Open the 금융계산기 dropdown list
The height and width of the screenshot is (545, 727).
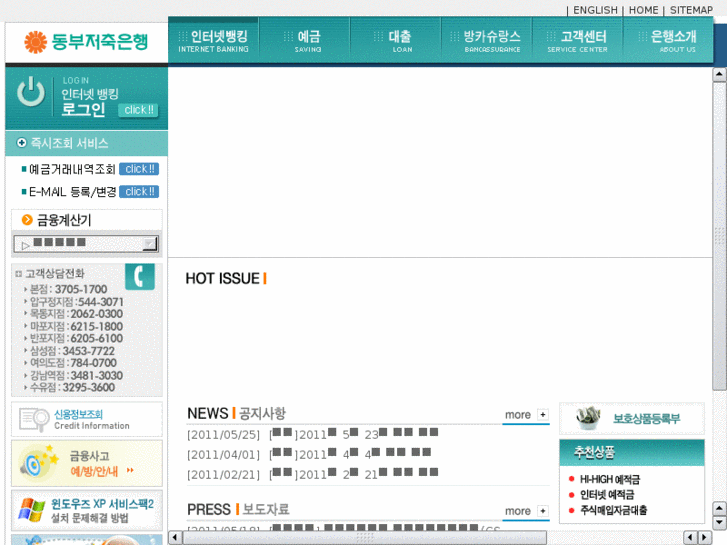click(x=86, y=244)
